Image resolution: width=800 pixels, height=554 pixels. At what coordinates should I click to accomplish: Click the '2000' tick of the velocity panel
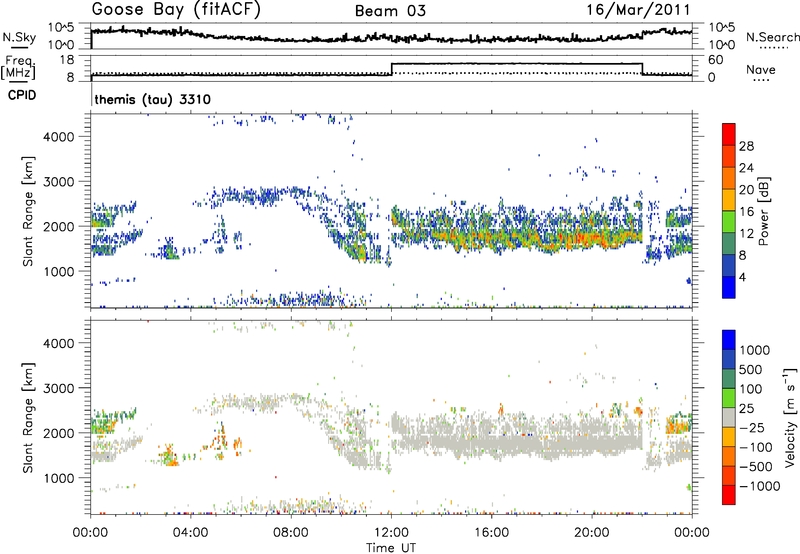tap(59, 433)
